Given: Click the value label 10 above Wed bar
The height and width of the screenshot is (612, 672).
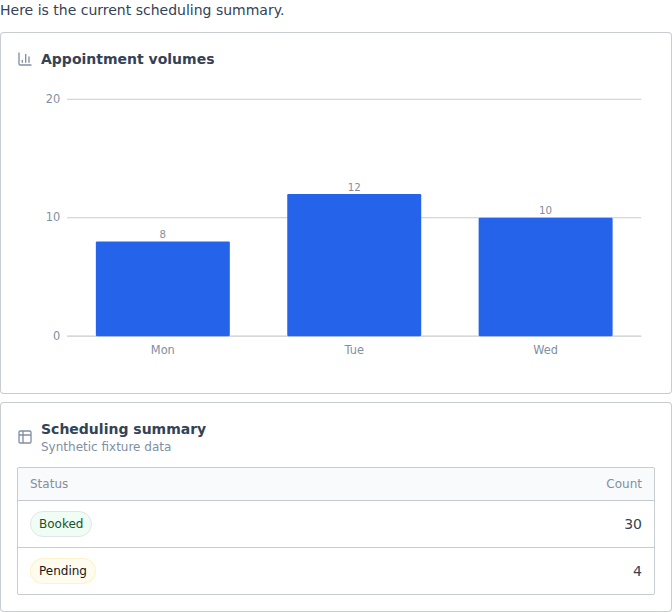Looking at the screenshot, I should (x=546, y=210).
